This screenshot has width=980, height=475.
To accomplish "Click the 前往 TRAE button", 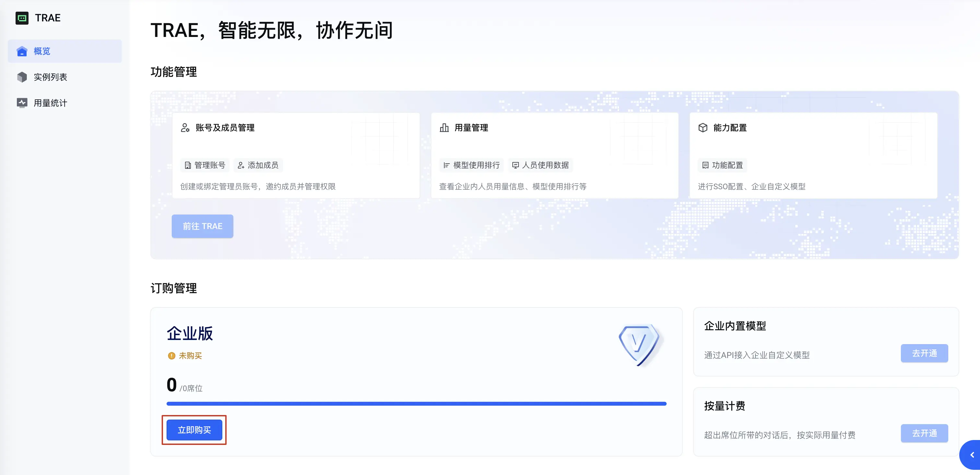I will [x=202, y=226].
